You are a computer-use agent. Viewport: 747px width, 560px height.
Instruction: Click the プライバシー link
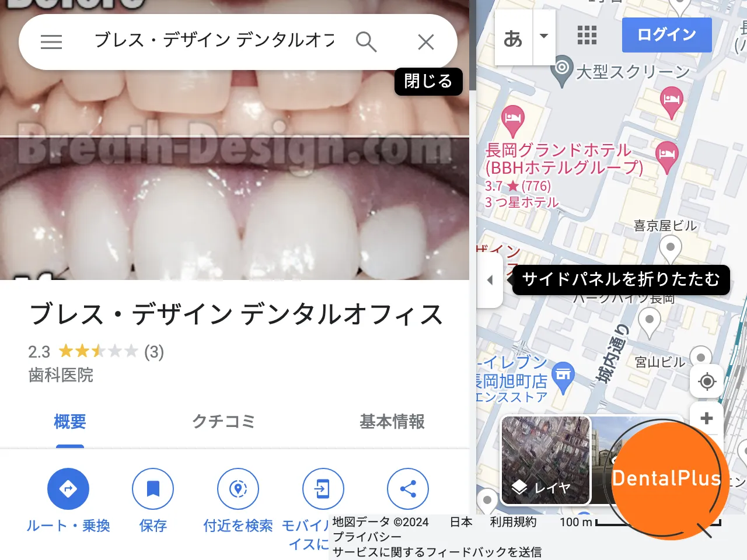click(x=367, y=537)
